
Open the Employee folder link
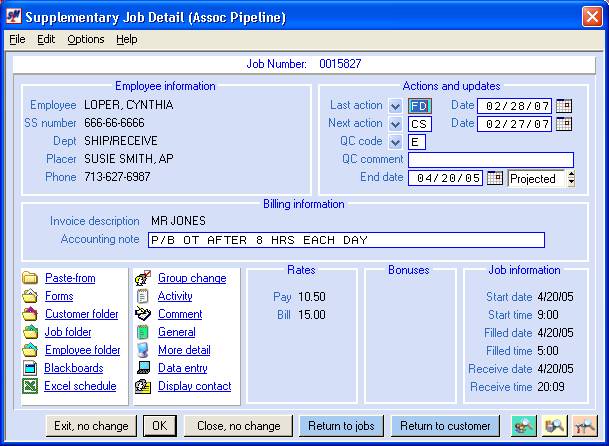click(83, 350)
